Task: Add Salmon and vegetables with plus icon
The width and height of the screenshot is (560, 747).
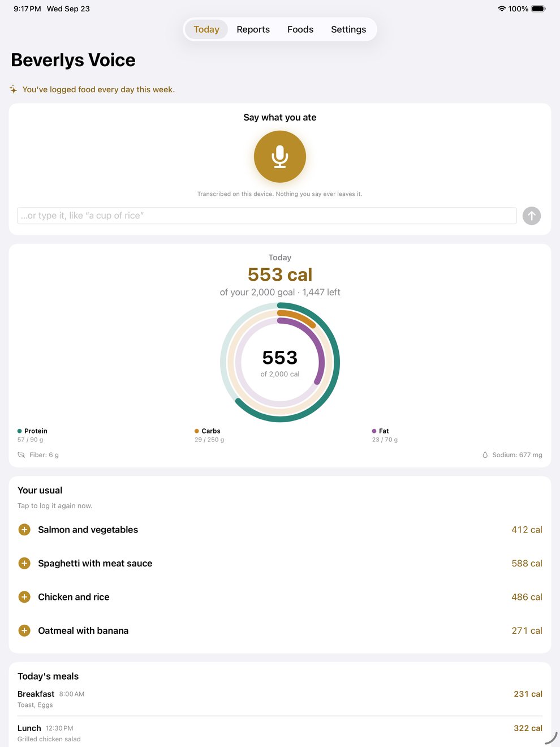Action: tap(24, 530)
